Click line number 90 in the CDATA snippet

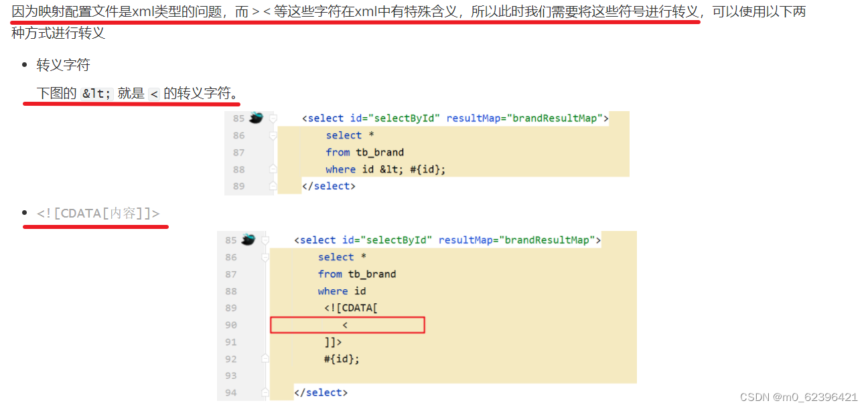(x=231, y=325)
